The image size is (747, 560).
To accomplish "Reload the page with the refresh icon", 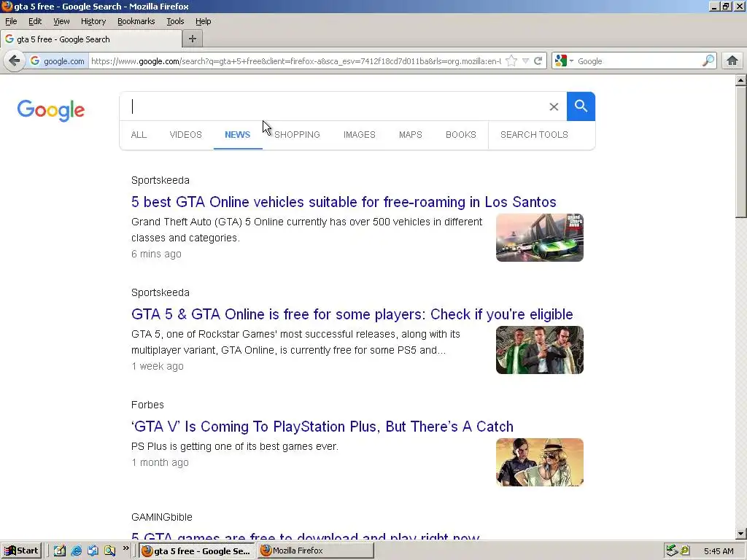I will 538,61.
